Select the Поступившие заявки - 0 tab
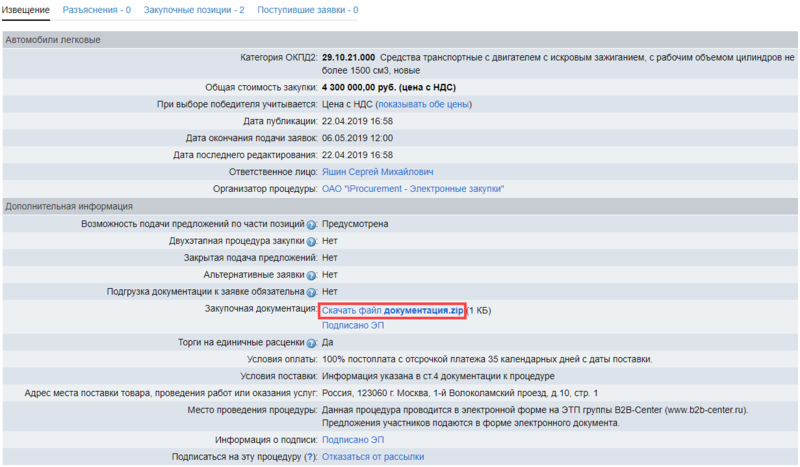800x467 pixels. [x=308, y=10]
